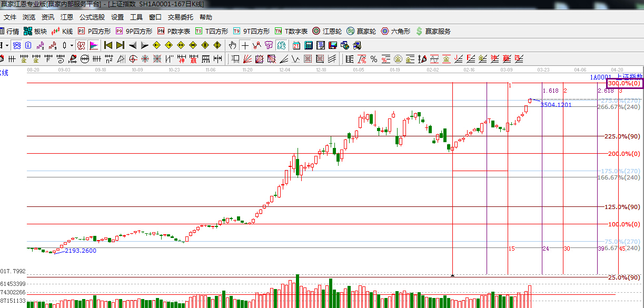The width and height of the screenshot is (644, 308).
Task: Select the 300.0%(0) level label box
Action: pyautogui.click(x=624, y=84)
